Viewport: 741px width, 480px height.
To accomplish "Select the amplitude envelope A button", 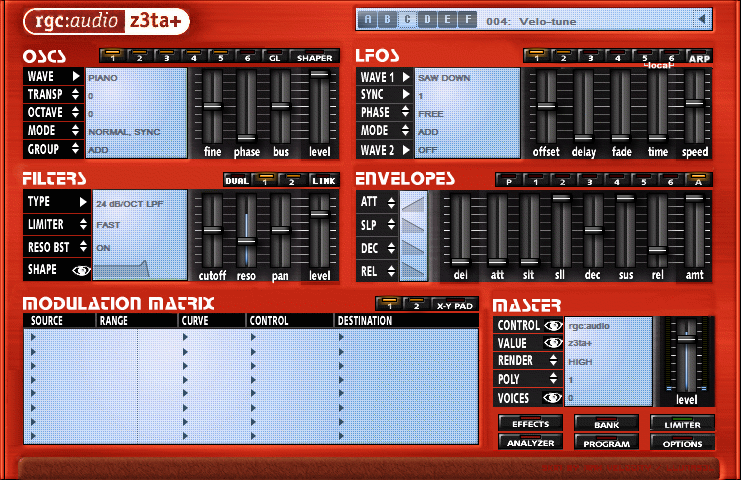I will (698, 180).
